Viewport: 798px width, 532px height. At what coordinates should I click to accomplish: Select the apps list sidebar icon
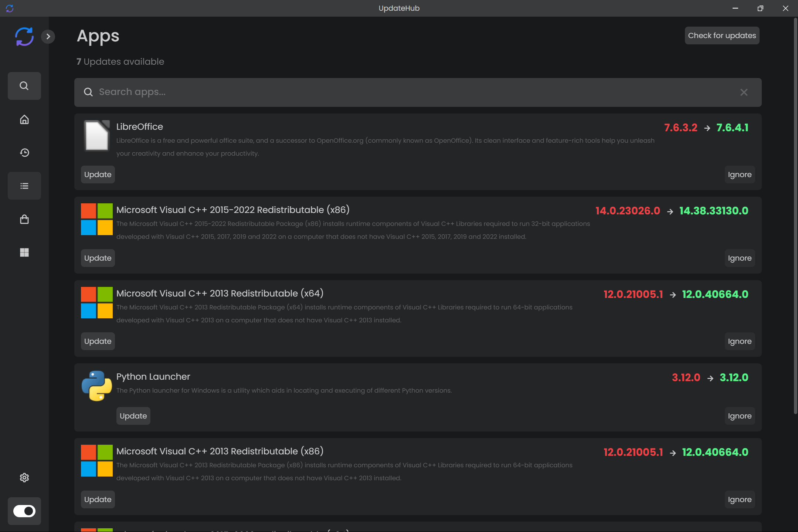(24, 186)
